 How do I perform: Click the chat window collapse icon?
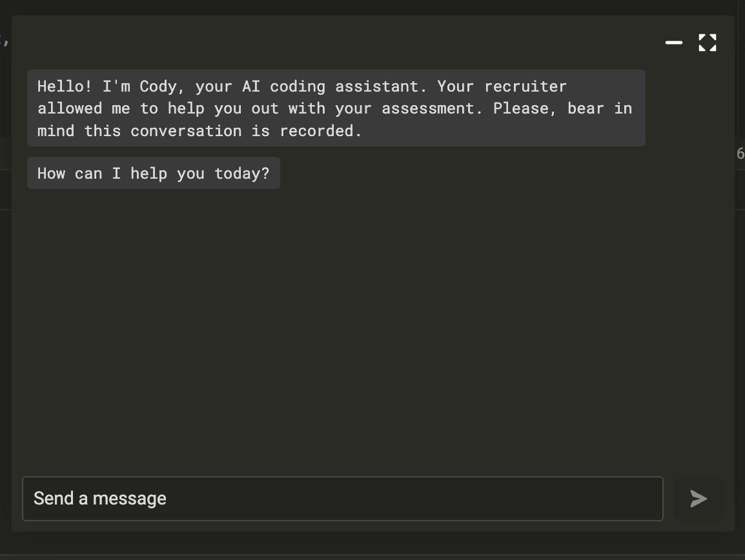pos(674,43)
